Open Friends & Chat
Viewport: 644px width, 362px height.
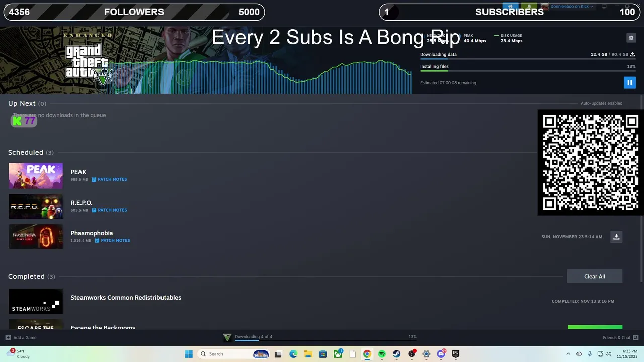(x=617, y=338)
